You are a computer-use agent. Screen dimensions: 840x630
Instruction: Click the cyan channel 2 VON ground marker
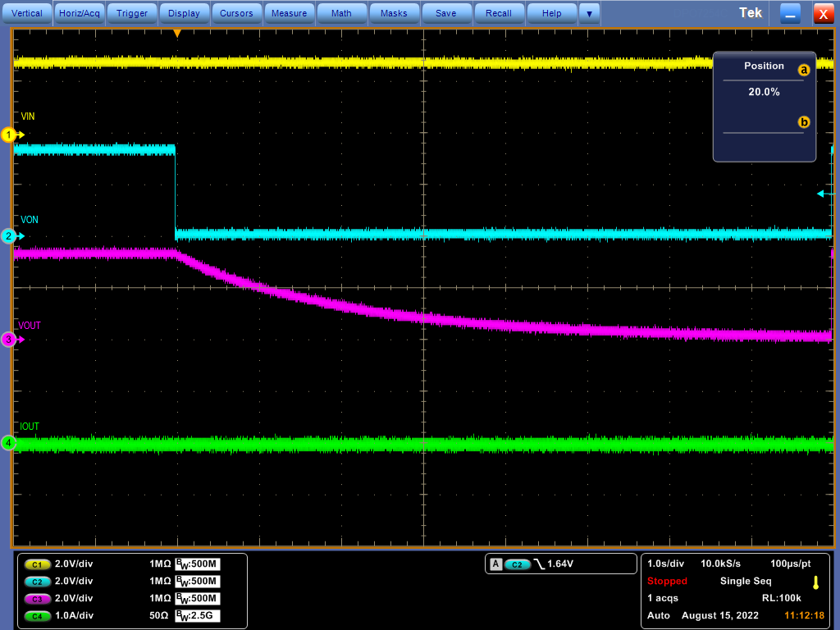click(x=9, y=236)
